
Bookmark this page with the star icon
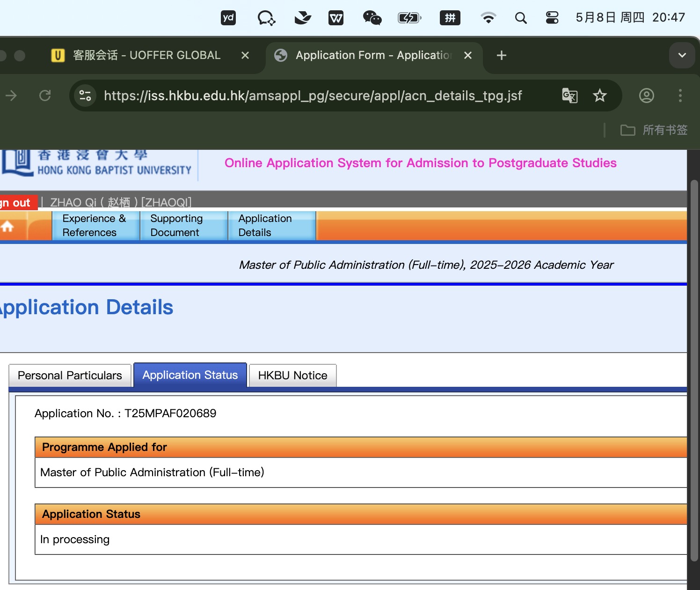[x=599, y=96]
